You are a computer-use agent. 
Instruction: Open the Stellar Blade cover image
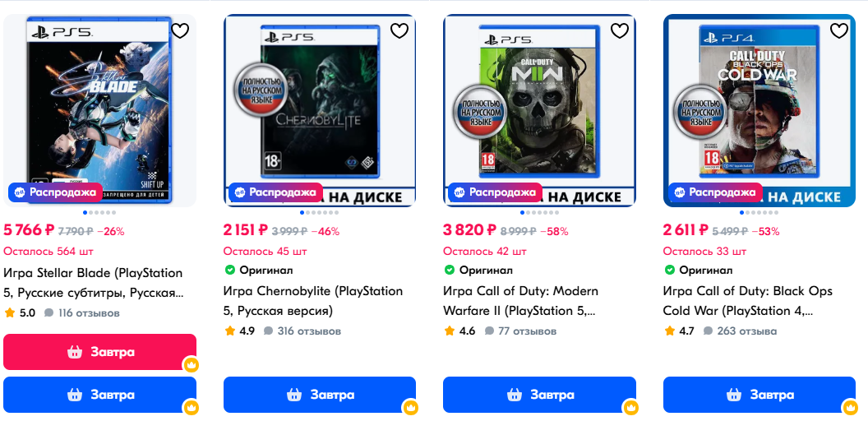click(99, 109)
